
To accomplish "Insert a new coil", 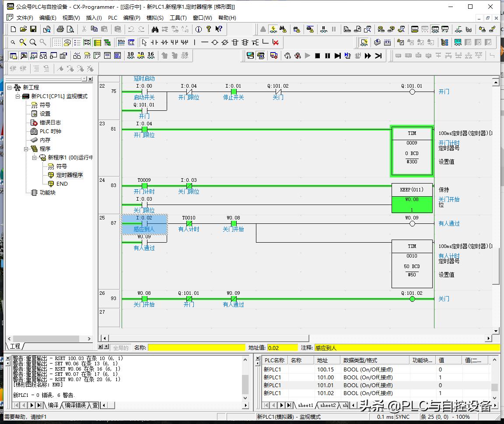I will [215, 42].
